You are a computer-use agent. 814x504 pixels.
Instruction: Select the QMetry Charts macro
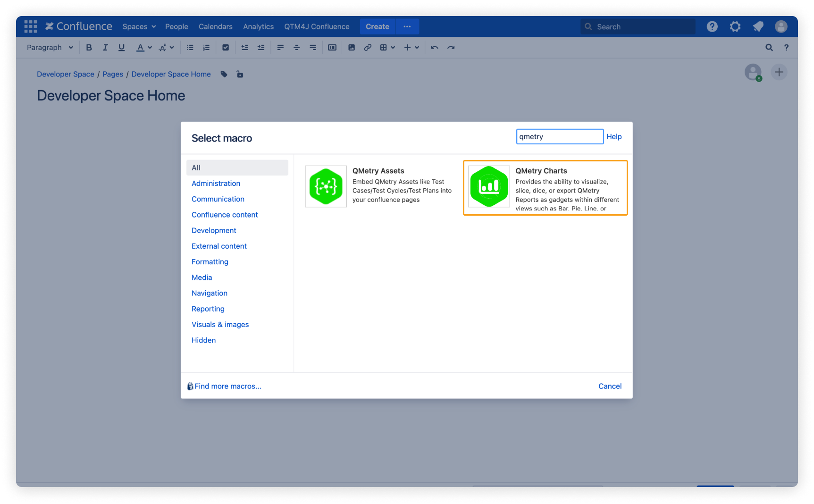(x=545, y=188)
